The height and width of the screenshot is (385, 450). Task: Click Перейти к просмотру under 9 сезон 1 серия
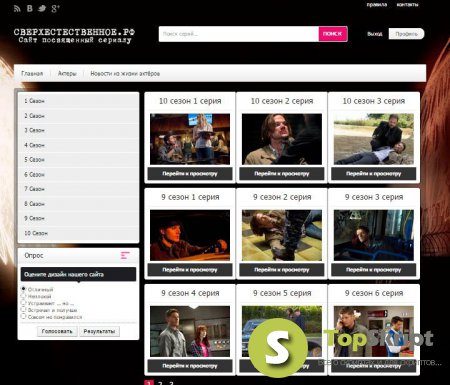click(190, 270)
